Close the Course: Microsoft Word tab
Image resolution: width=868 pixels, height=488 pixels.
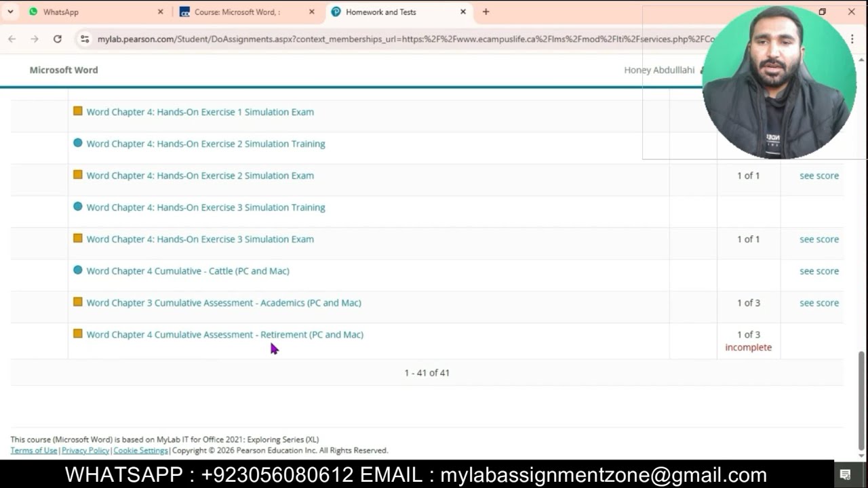tap(312, 12)
